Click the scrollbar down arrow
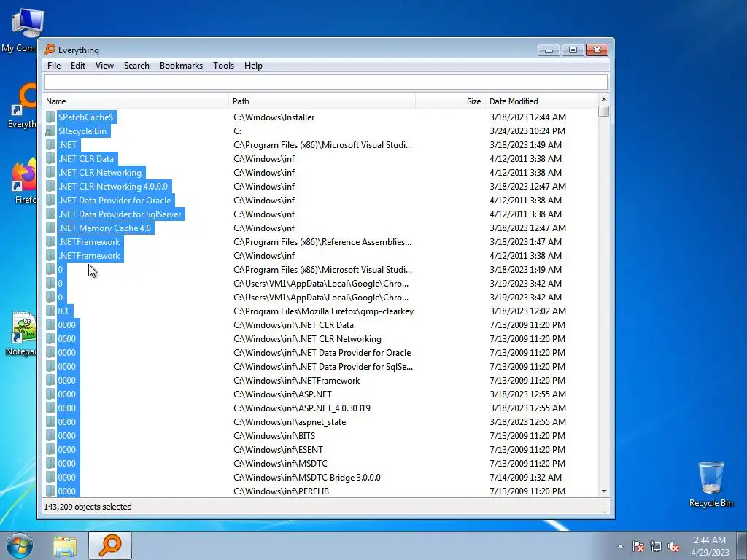The height and width of the screenshot is (560, 747). 603,491
